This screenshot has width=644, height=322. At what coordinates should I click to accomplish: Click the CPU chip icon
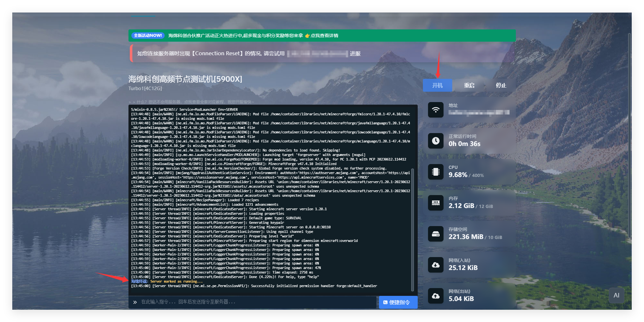[435, 172]
